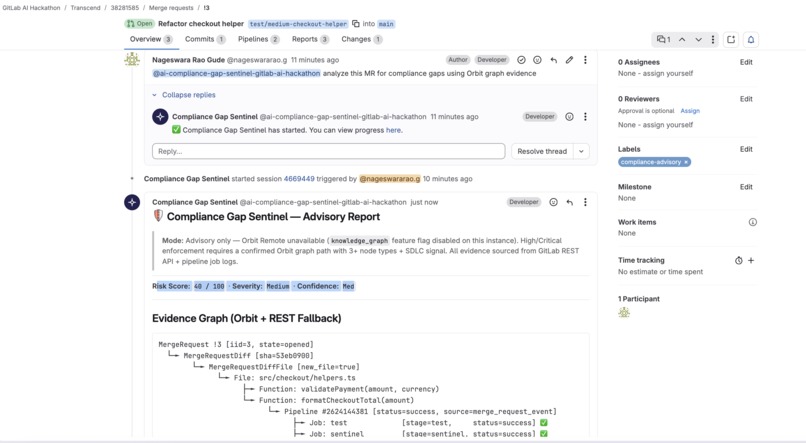Screen dimensions: 806x443
Task: Jump to previous unresolved thread arrow
Action: (682, 40)
